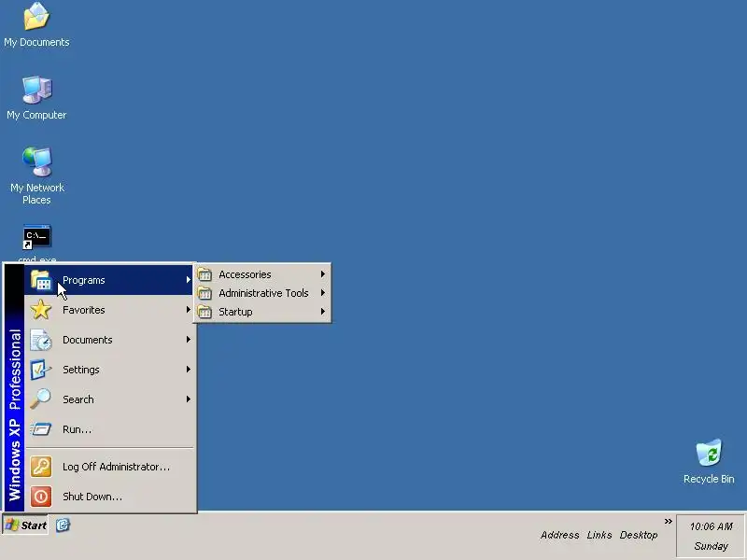This screenshot has width=747, height=560.
Task: Expand the Favorites submenu arrow
Action: click(189, 310)
